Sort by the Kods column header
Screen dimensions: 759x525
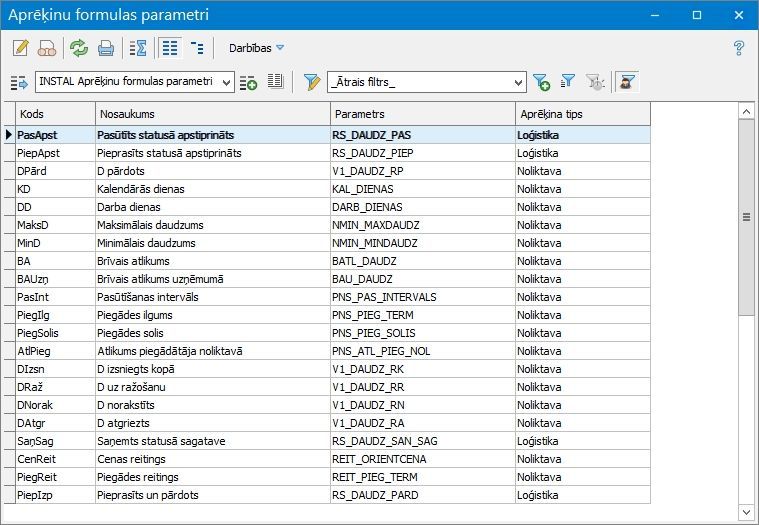tap(56, 114)
